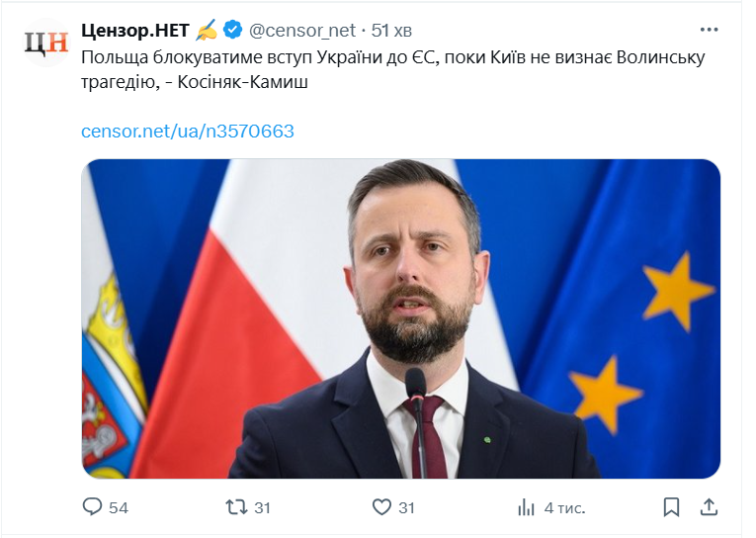Click the writing hand emoji after name
The image size is (756, 538).
tap(205, 30)
